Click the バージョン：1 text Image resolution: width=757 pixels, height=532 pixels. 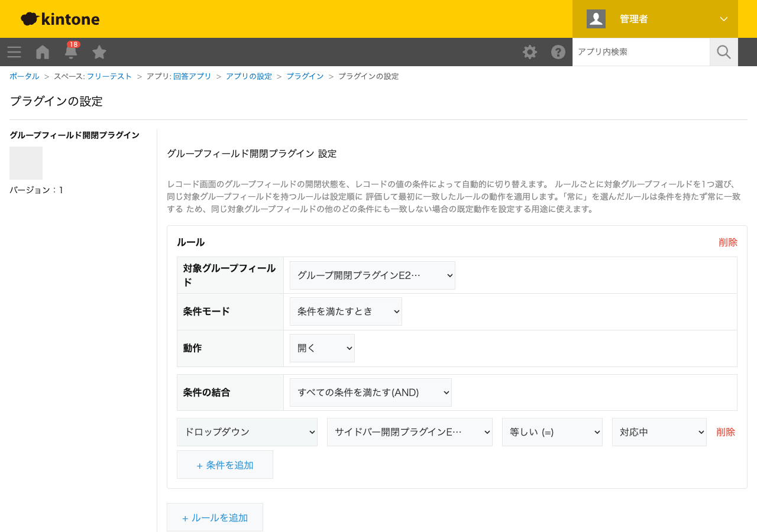36,190
